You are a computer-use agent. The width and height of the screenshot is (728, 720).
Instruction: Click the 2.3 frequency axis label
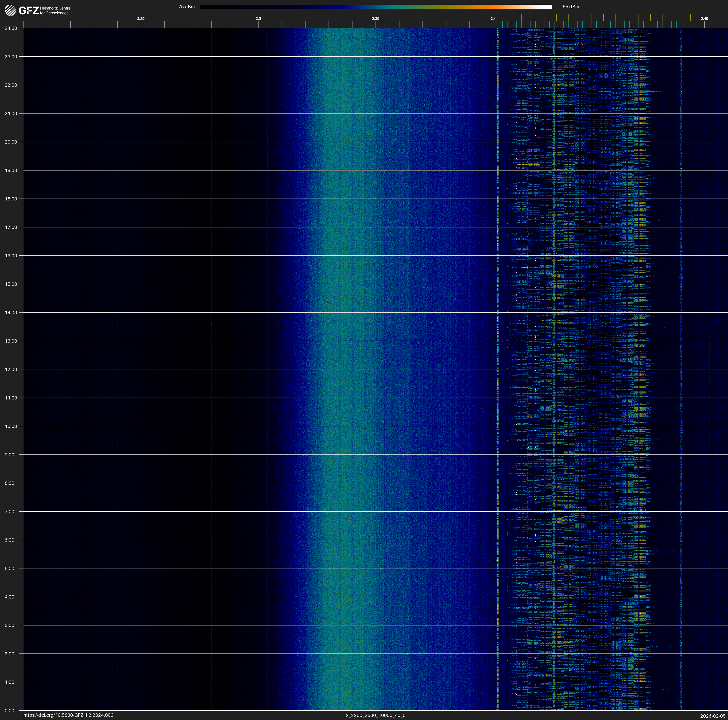coord(258,19)
